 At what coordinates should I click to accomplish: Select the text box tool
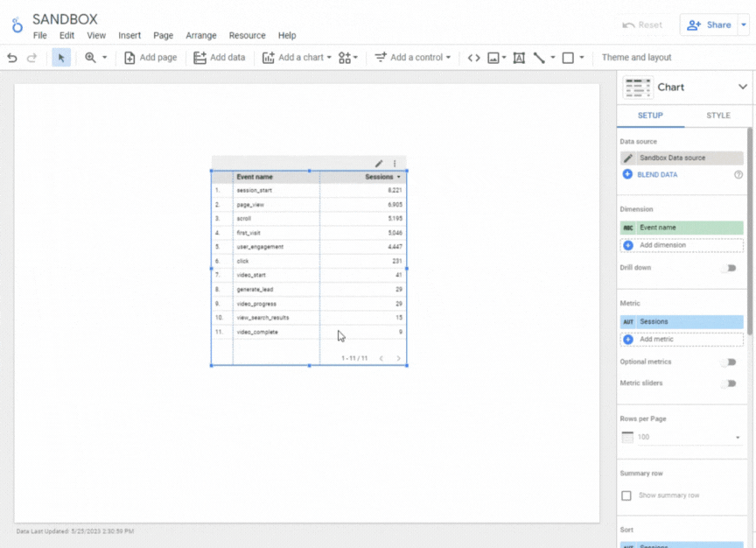(x=519, y=58)
